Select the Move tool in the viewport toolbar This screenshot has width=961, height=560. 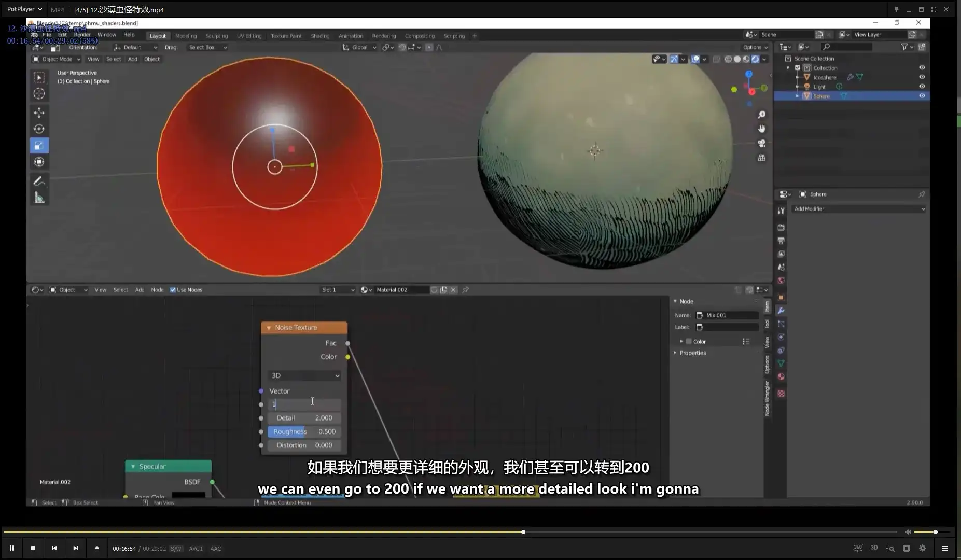39,112
